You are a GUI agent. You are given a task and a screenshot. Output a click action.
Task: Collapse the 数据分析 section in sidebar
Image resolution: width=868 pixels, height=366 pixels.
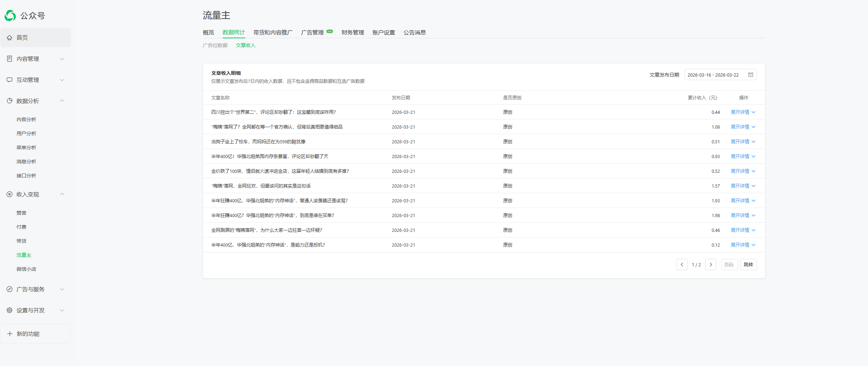tap(62, 101)
